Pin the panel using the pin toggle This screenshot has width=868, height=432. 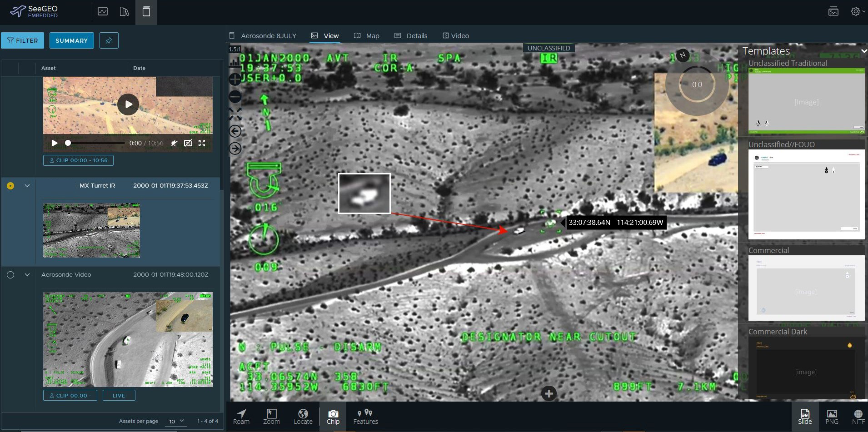tap(109, 40)
